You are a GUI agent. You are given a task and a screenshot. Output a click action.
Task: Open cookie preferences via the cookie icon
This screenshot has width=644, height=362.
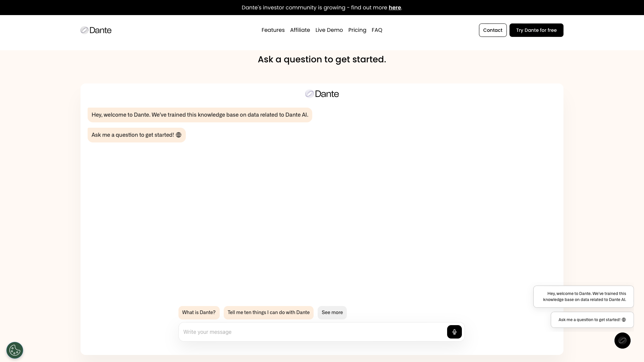click(15, 350)
